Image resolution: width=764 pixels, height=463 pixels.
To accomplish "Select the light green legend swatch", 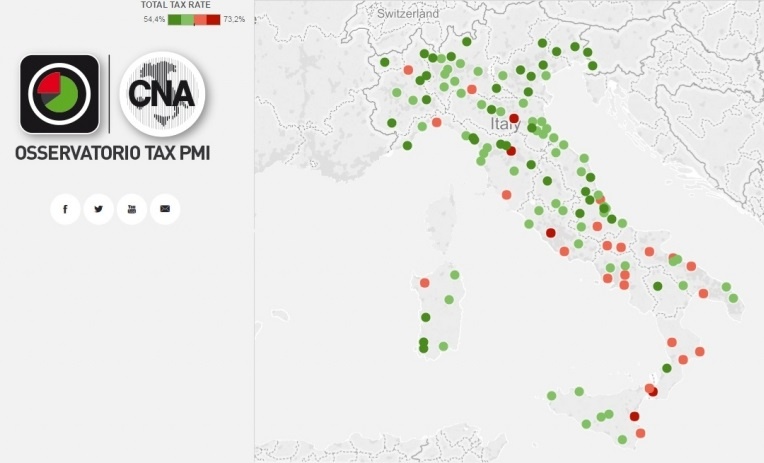I will (187, 19).
